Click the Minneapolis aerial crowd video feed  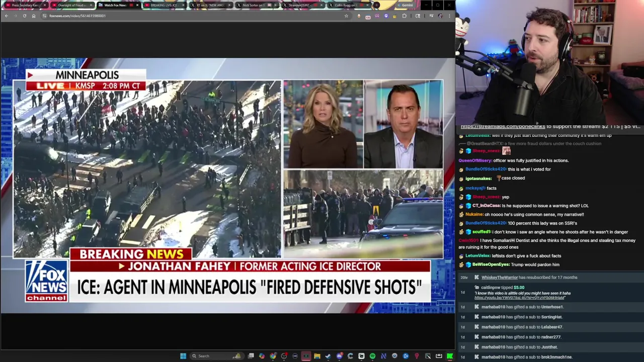point(147,168)
